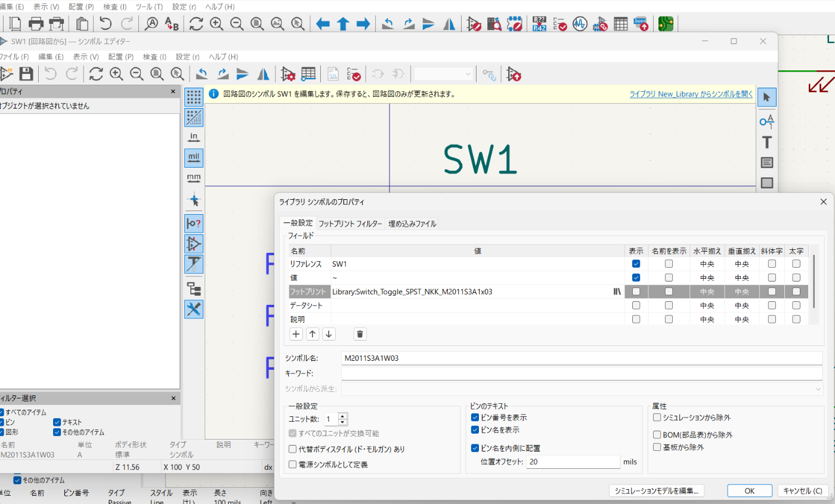Viewport: 835px width, 504px height.
Task: Toggle pin electrical type display
Action: pos(194,224)
